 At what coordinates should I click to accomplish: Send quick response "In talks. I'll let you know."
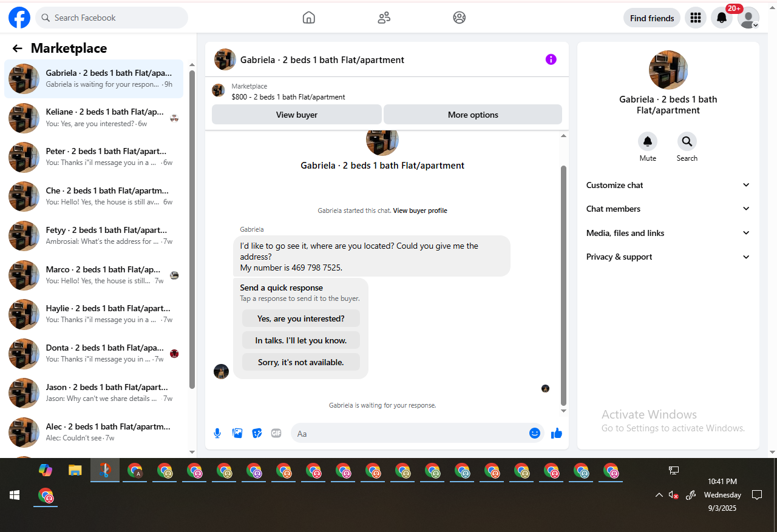point(301,340)
